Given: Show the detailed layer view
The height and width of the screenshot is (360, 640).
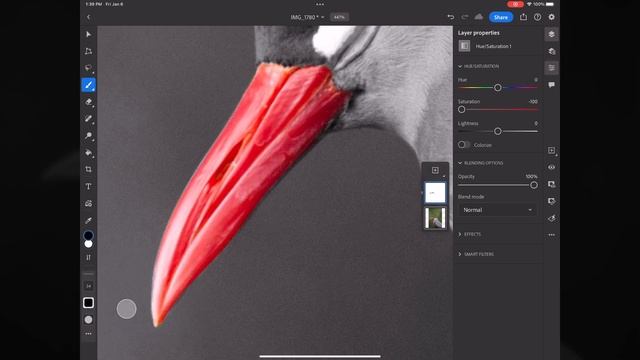Looking at the screenshot, I should (x=551, y=51).
